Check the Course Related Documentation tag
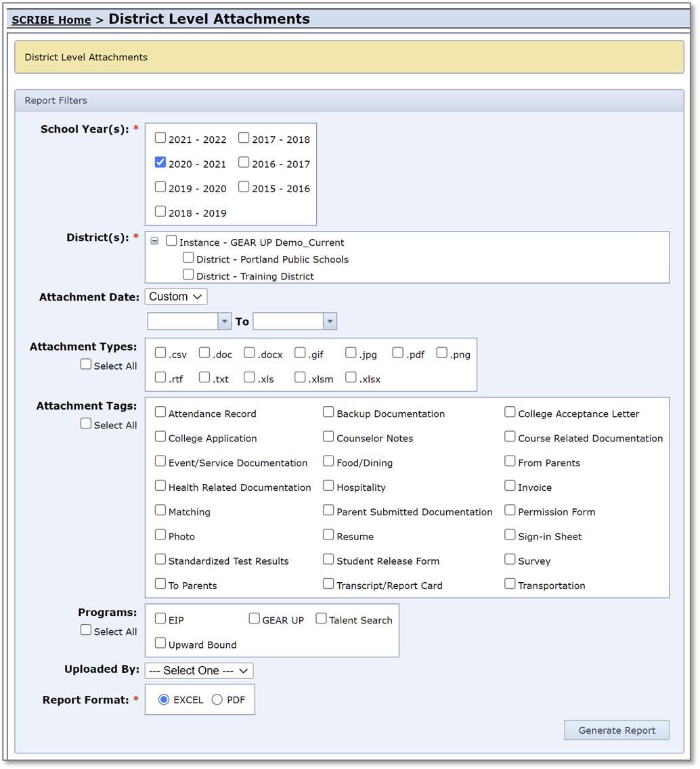700x769 pixels. point(510,437)
